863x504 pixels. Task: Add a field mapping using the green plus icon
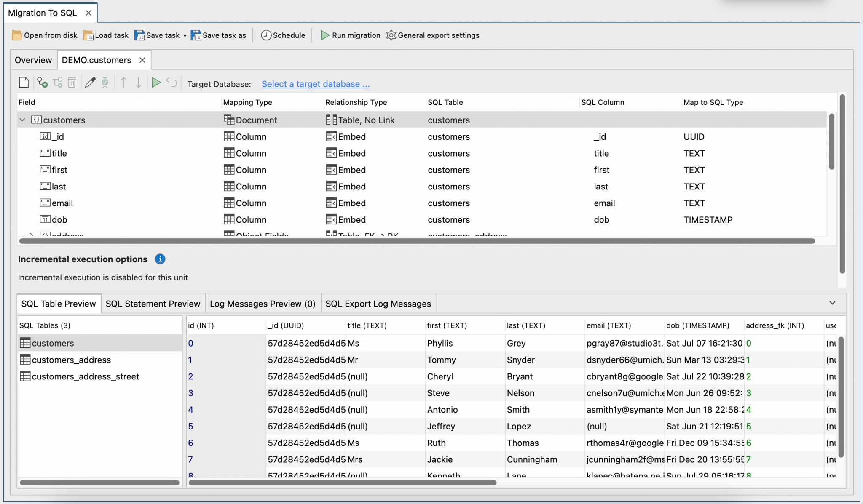point(43,83)
